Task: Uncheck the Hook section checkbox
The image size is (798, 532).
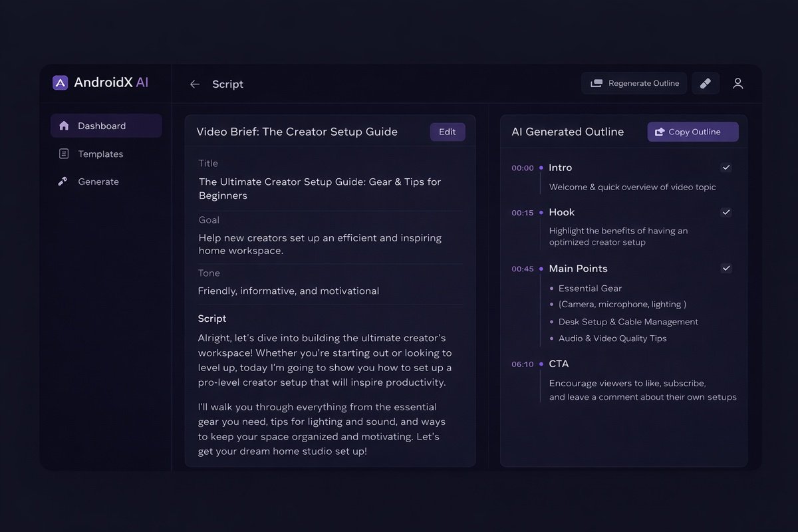Action: point(726,212)
